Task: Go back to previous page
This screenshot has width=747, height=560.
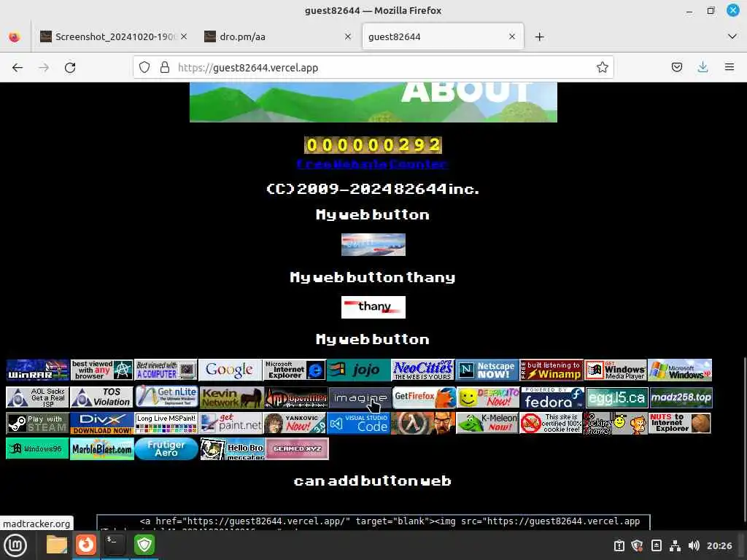Action: coord(18,68)
